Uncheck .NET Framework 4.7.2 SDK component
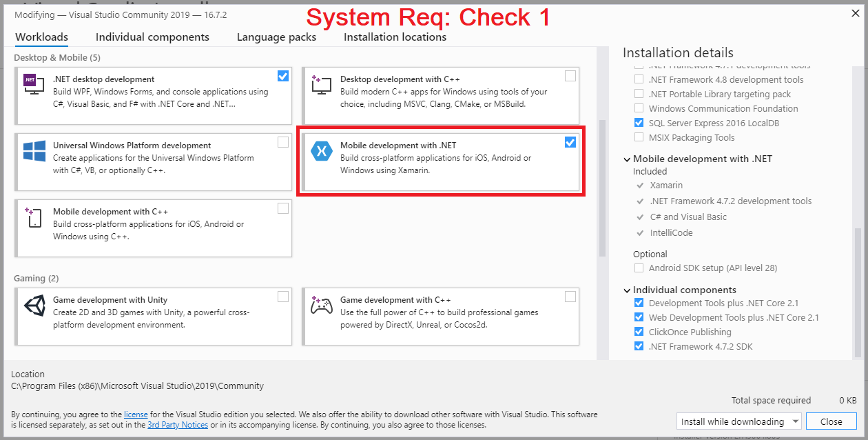 pos(639,346)
